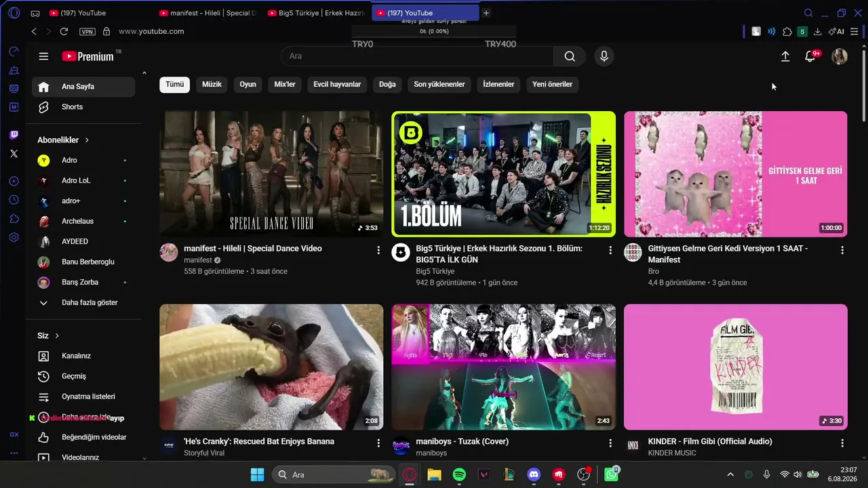Viewport: 868px width, 488px height.
Task: Open the green S extension icon
Action: click(802, 31)
